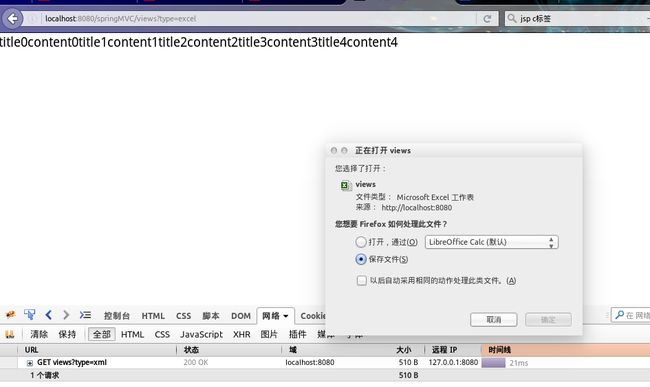Switch to the Cookies panel tab

pos(313,316)
